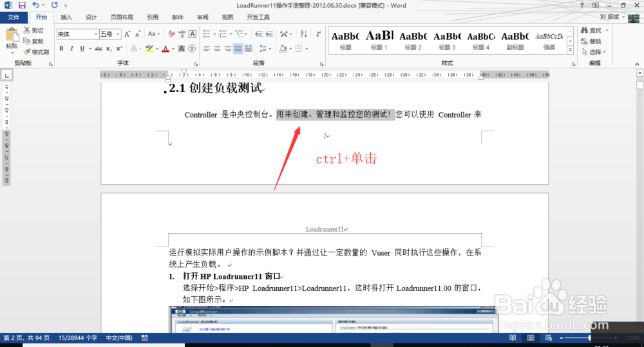Save the document using the floppy icon
The width and height of the screenshot is (644, 347).
click(22, 5)
